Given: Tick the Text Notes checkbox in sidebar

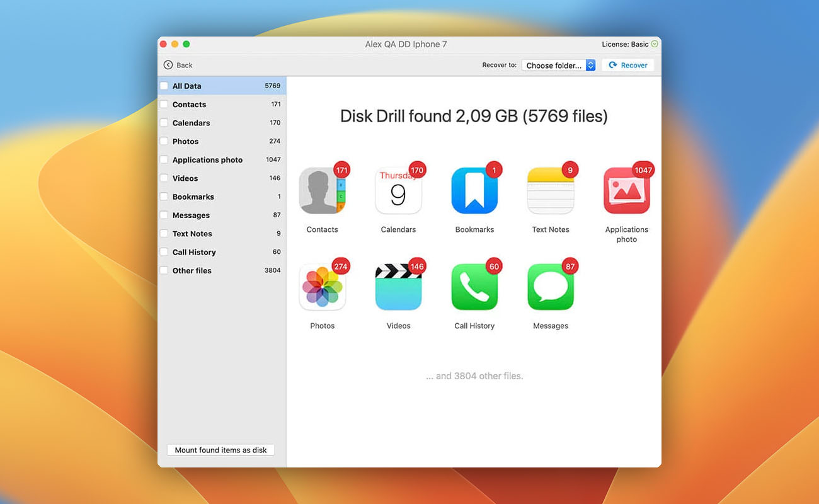Looking at the screenshot, I should point(164,234).
